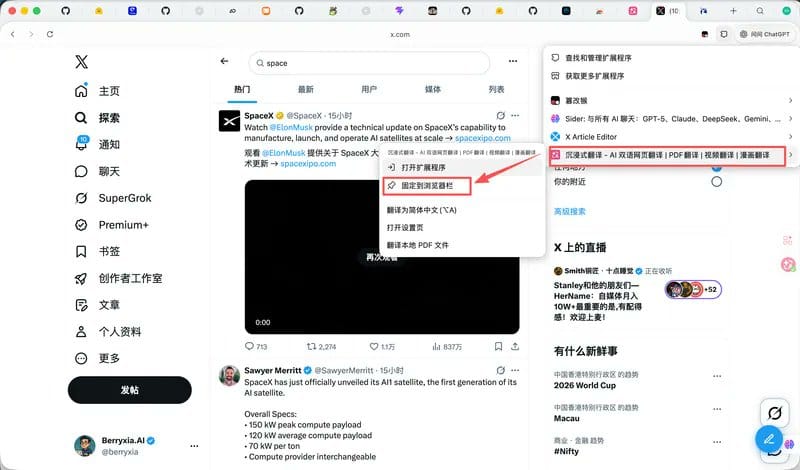Open SuperGrok from the sidebar
800x470 pixels.
(113, 198)
